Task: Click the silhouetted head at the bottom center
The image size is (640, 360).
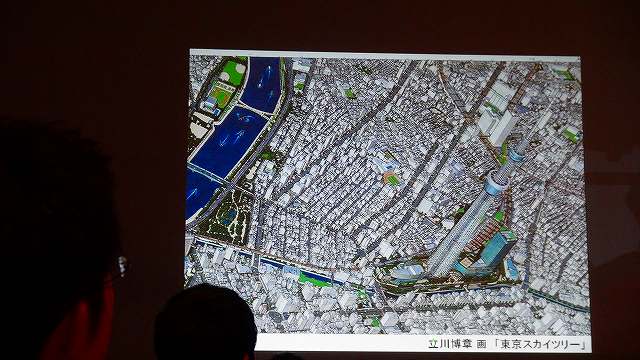Action: [205, 322]
